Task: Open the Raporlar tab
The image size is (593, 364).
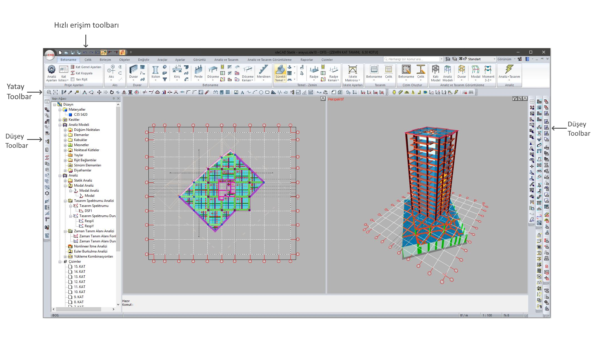Action: tap(307, 60)
